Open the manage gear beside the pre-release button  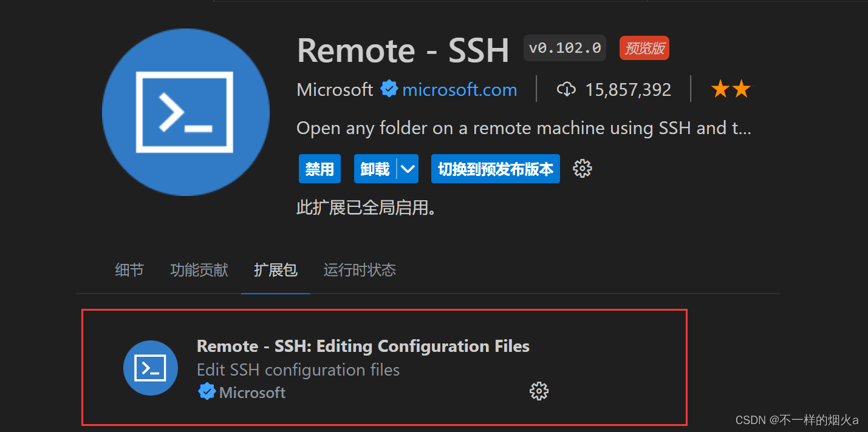[583, 169]
